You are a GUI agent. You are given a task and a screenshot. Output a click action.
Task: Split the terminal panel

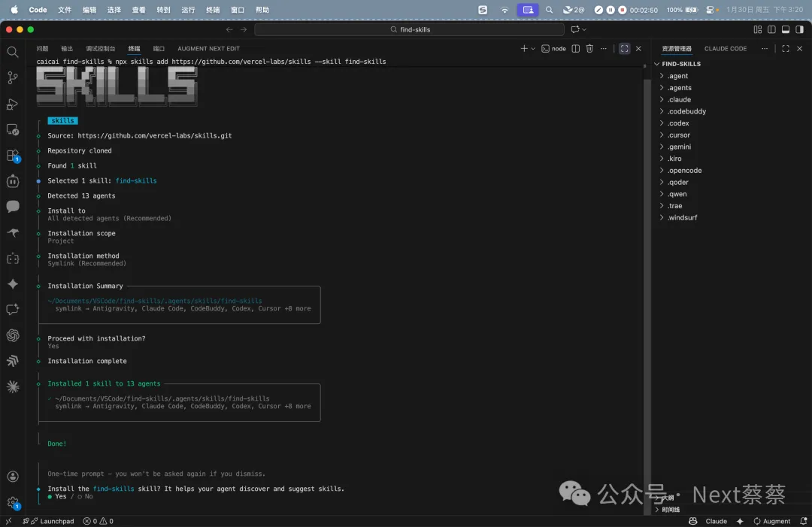point(575,49)
